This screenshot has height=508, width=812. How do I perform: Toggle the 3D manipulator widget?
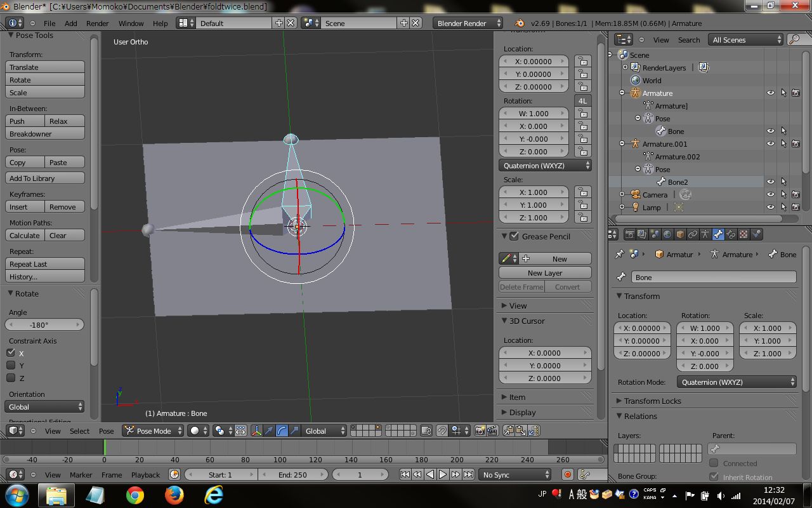click(x=256, y=431)
